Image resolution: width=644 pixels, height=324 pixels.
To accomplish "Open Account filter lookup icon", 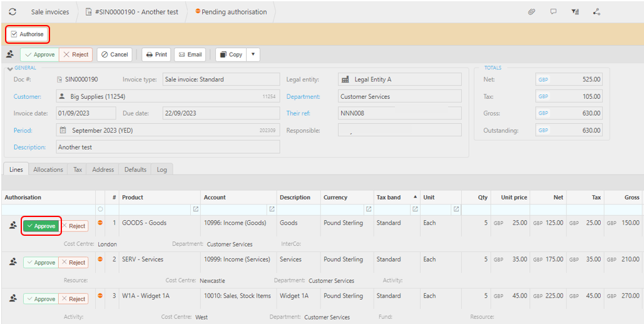I will 272,209.
